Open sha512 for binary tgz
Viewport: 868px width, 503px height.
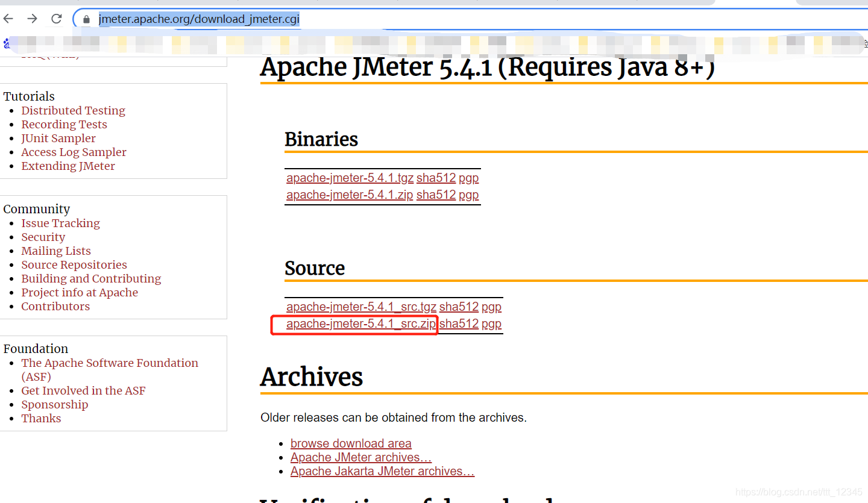click(436, 178)
